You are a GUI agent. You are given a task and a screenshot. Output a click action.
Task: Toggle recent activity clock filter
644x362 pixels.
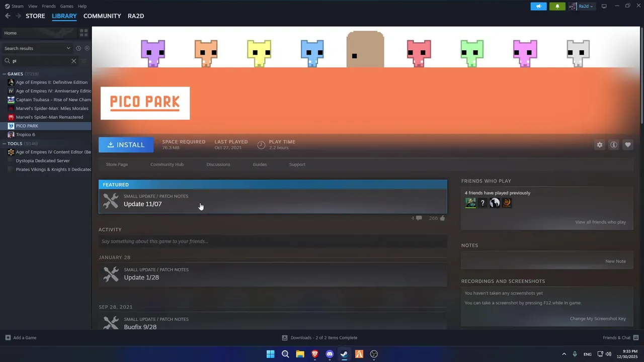[x=78, y=48]
